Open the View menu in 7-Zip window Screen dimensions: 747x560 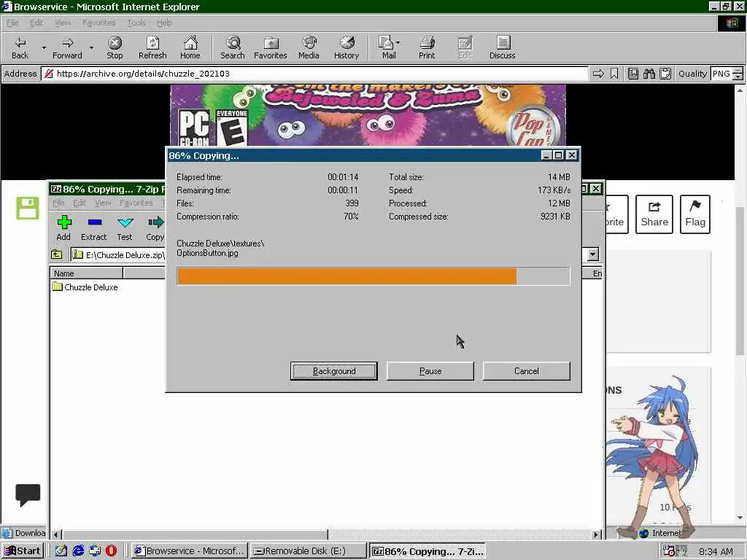point(103,203)
